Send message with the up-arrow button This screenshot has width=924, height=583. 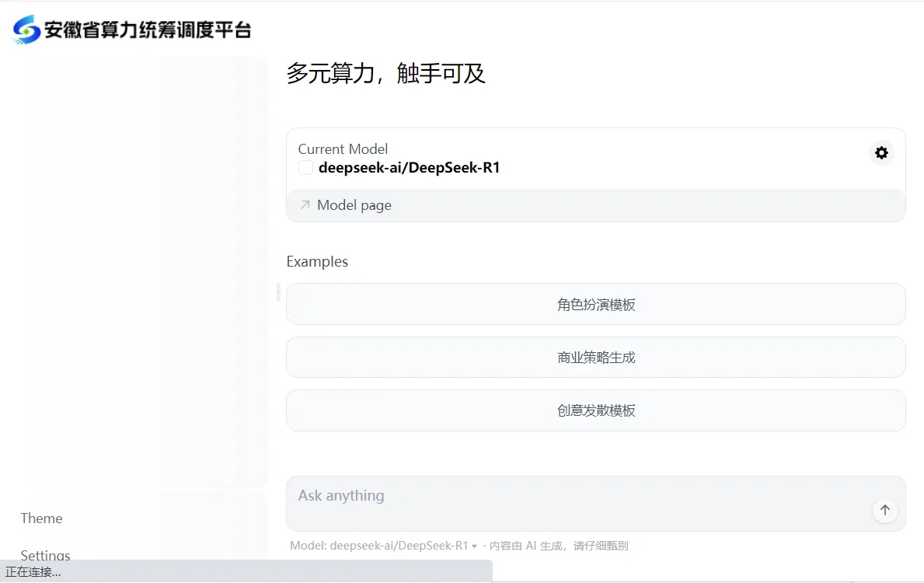pos(884,511)
